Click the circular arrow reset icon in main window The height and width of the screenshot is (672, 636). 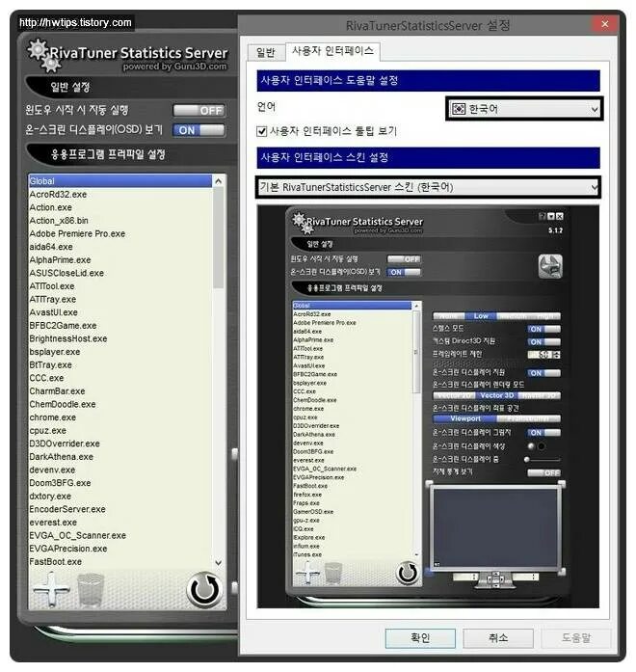pos(204,590)
